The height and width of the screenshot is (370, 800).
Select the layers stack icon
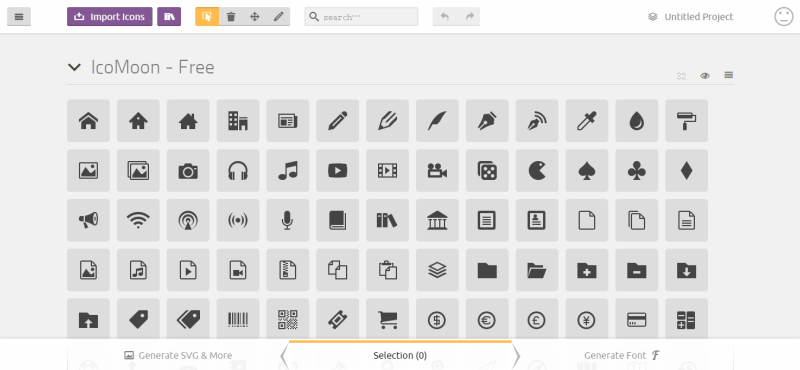point(437,270)
